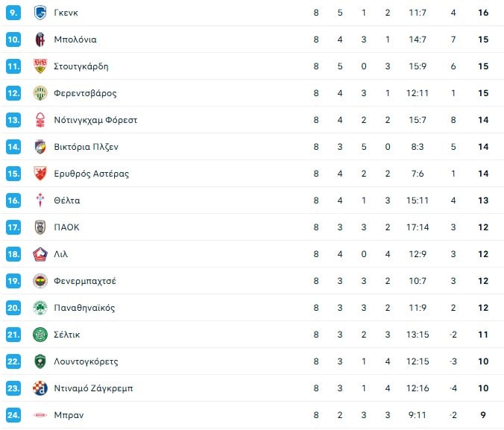Image resolution: width=504 pixels, height=430 pixels.
Task: Click the Viktoria Plzeň club logo
Action: click(x=40, y=147)
